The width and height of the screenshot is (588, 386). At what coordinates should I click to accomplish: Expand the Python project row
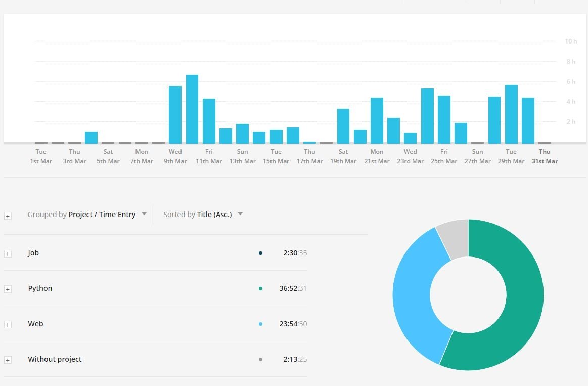coord(8,289)
